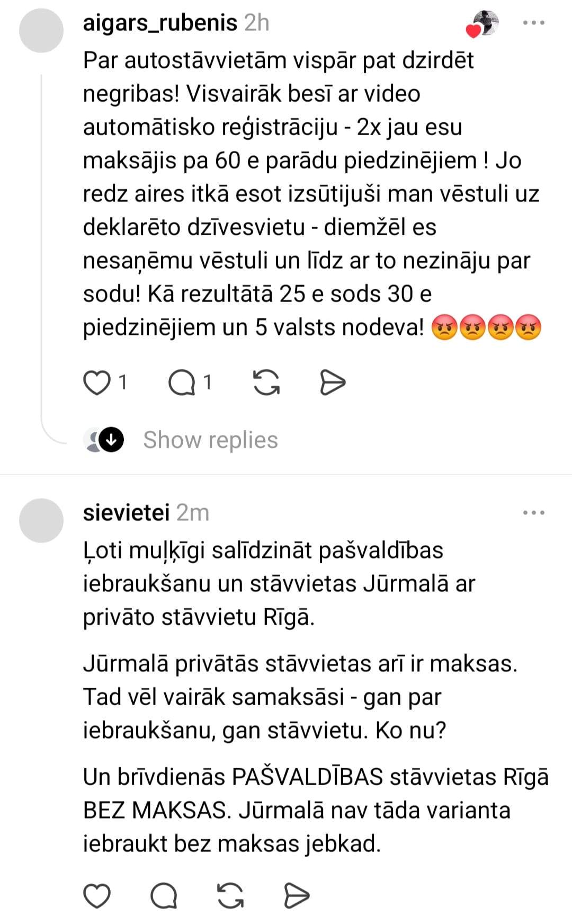Click the like count on aigars_rubenis post
This screenshot has height=924, width=572.
click(x=123, y=382)
